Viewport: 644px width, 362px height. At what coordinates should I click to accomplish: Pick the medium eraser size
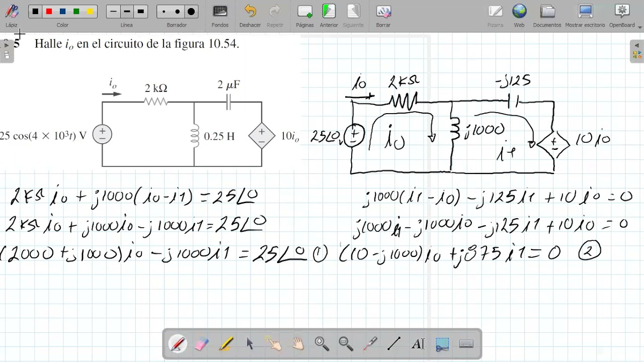[177, 12]
